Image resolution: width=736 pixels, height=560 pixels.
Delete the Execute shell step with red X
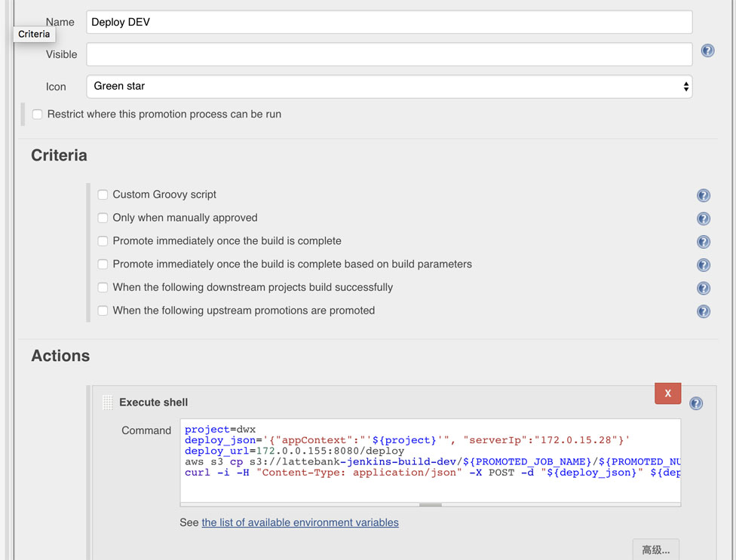(x=667, y=393)
